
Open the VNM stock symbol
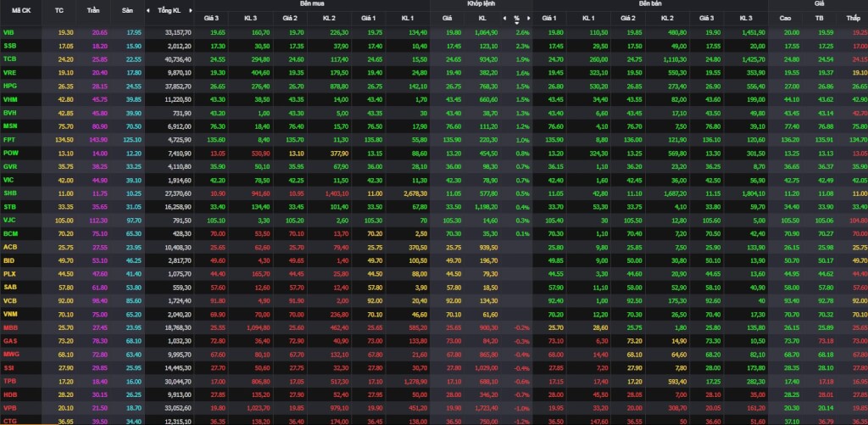[x=10, y=314]
